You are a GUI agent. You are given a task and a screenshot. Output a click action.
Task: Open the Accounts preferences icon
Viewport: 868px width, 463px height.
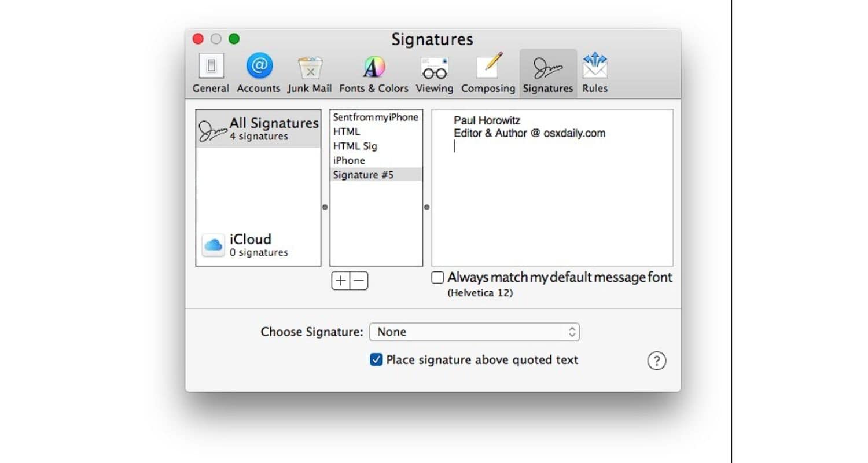pos(259,74)
